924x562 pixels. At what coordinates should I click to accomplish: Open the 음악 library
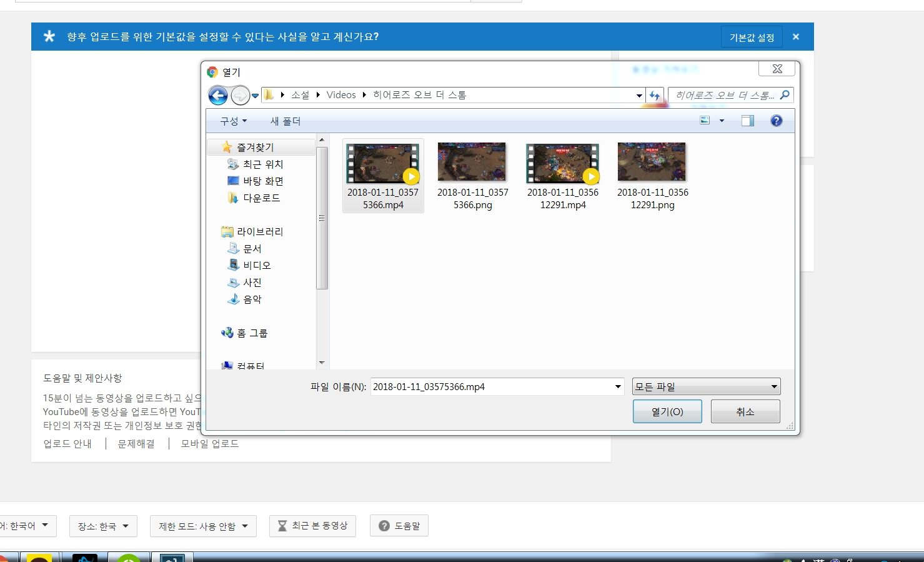tap(252, 299)
